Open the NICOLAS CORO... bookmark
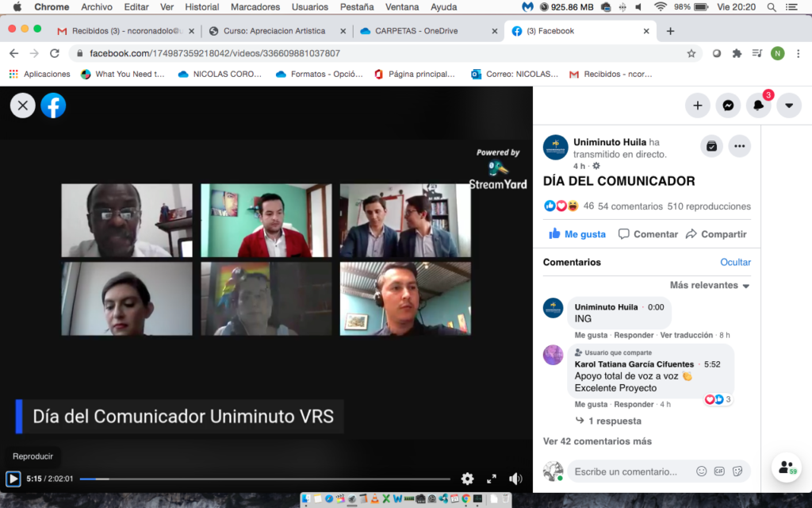 tap(220, 74)
